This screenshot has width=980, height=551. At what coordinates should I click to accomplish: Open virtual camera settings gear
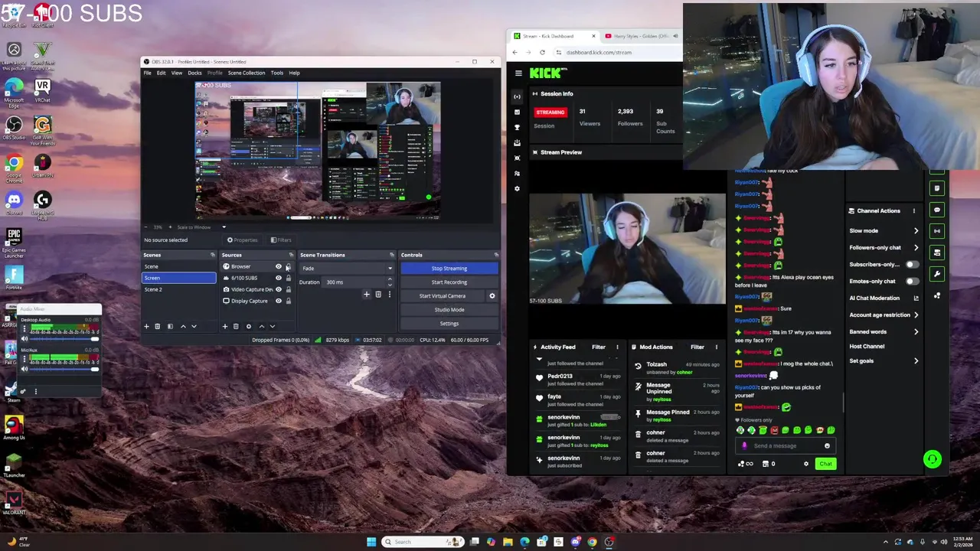pyautogui.click(x=492, y=296)
